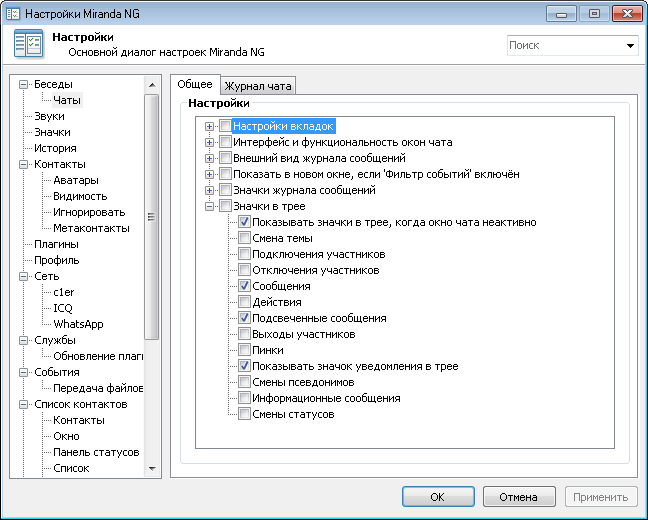Enable the 'Смена темы' checkbox
This screenshot has height=520, width=648.
point(244,238)
